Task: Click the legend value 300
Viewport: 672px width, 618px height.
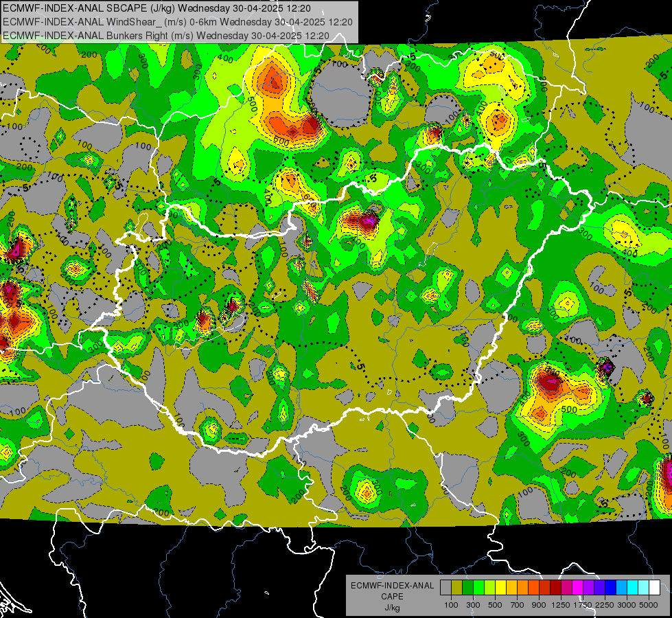Action: click(473, 605)
